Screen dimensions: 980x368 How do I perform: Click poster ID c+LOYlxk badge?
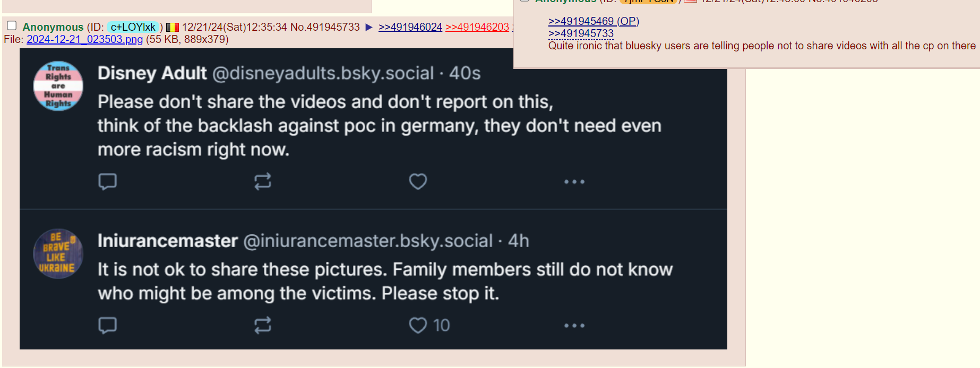133,27
